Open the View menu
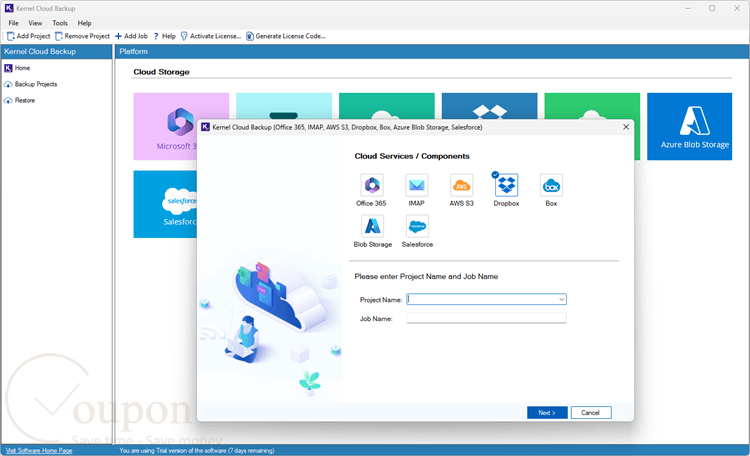The width and height of the screenshot is (750, 456). coord(35,23)
